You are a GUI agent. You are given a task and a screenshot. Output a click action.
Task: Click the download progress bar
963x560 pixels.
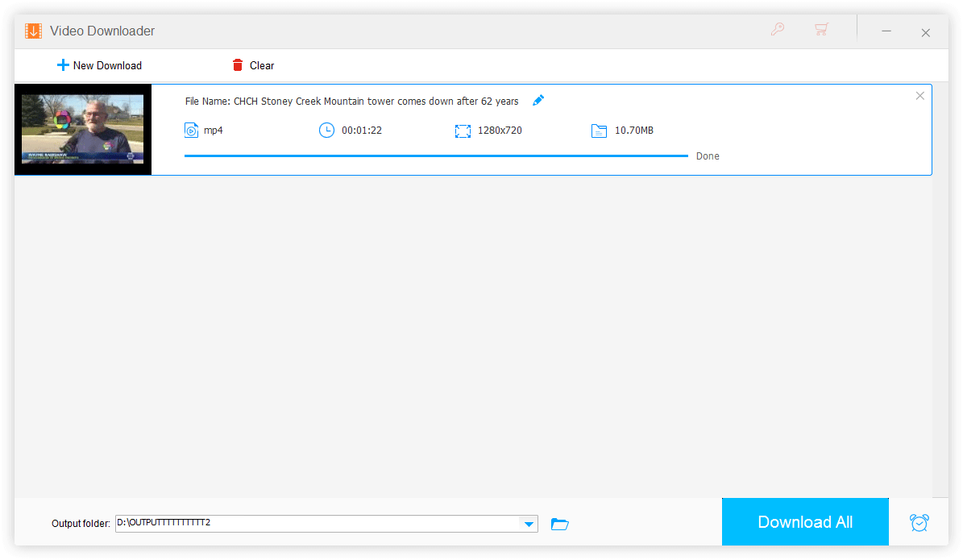point(436,156)
